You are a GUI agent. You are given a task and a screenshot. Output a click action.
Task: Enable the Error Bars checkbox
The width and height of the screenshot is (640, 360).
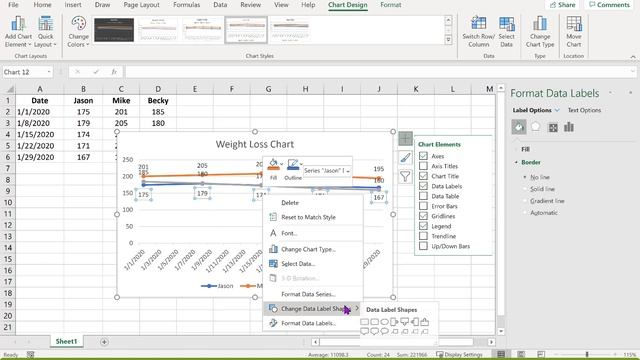pyautogui.click(x=423, y=206)
